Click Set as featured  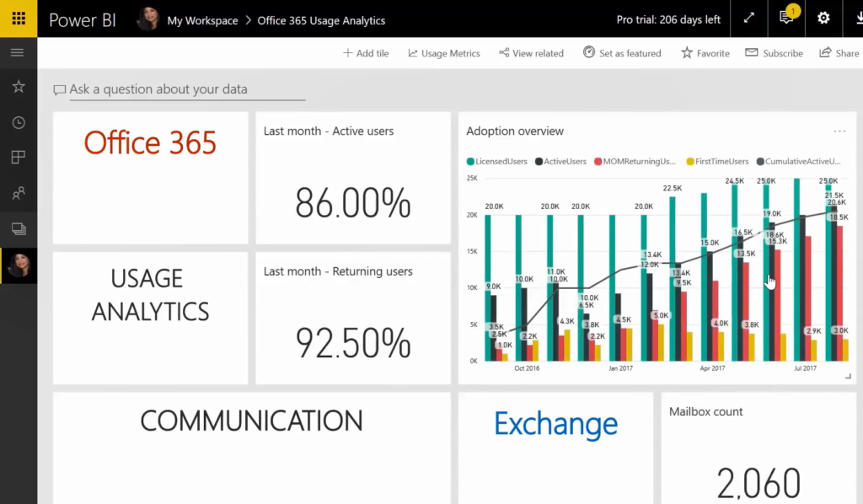coord(622,53)
